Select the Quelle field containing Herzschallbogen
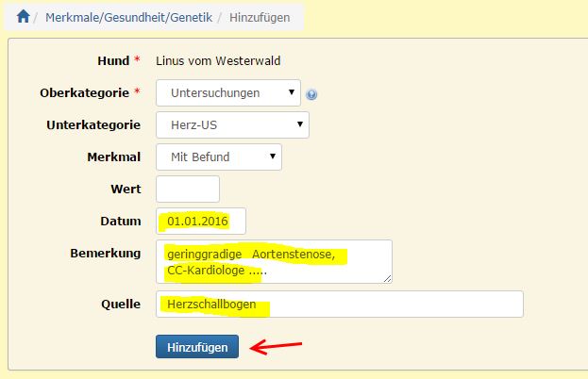588x379 pixels. [339, 305]
